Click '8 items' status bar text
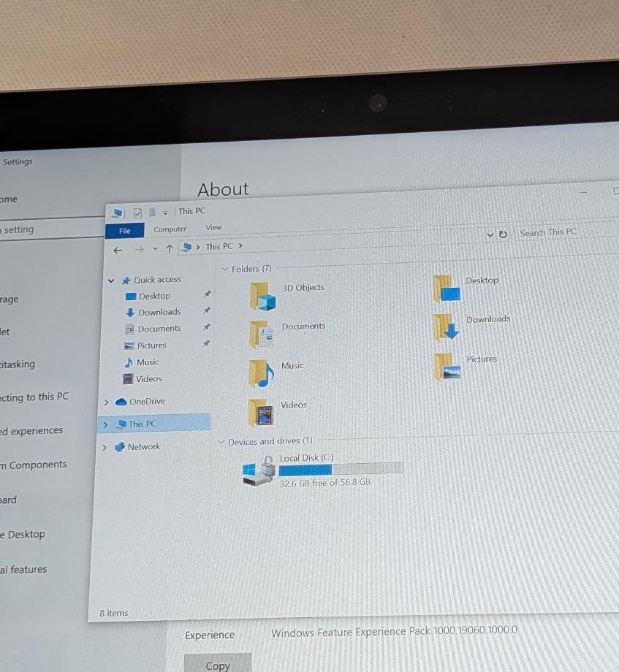 coord(114,613)
